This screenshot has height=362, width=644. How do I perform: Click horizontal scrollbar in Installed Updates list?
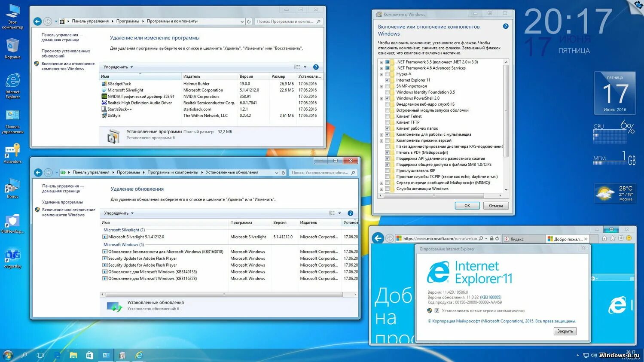tap(224, 295)
